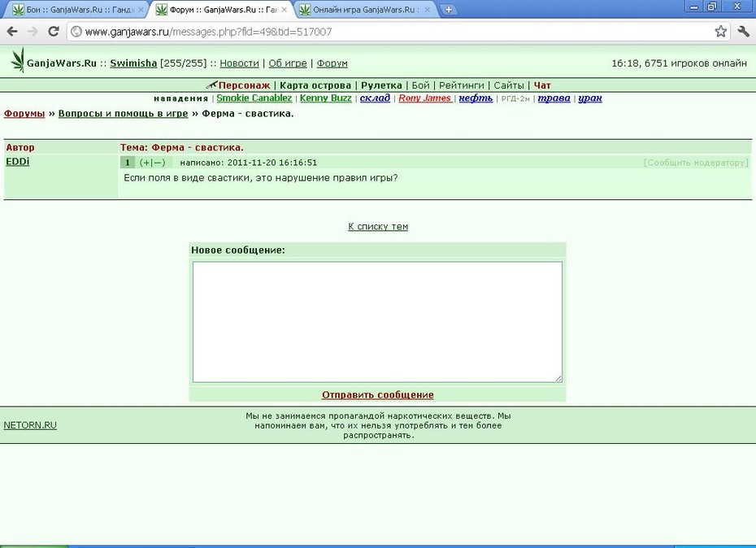Restore down the Chrome window
The width and height of the screenshot is (756, 548).
712,7
